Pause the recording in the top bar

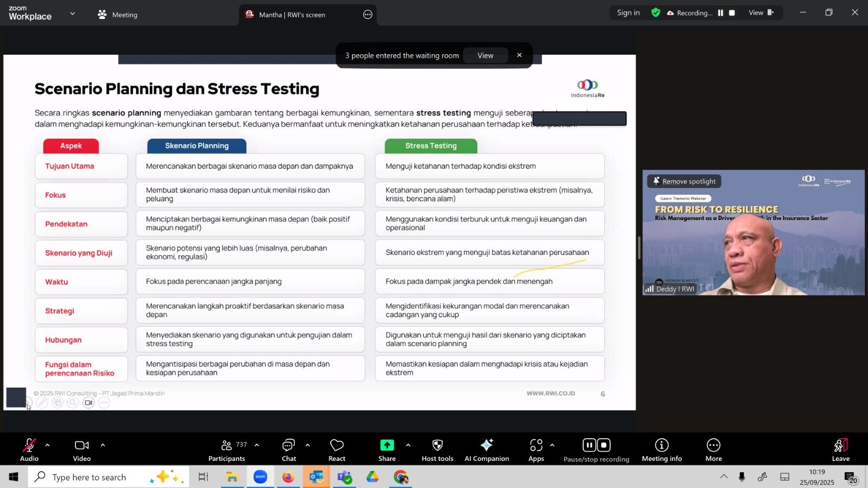720,13
